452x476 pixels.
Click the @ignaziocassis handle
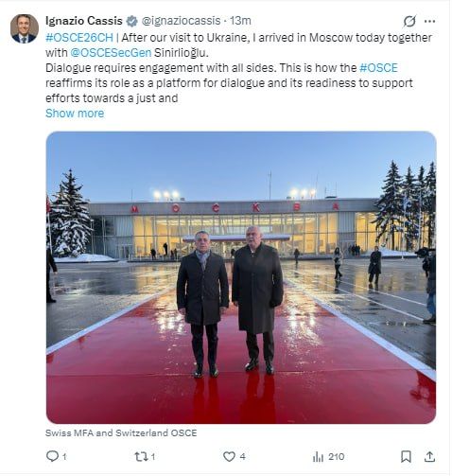[x=181, y=21]
